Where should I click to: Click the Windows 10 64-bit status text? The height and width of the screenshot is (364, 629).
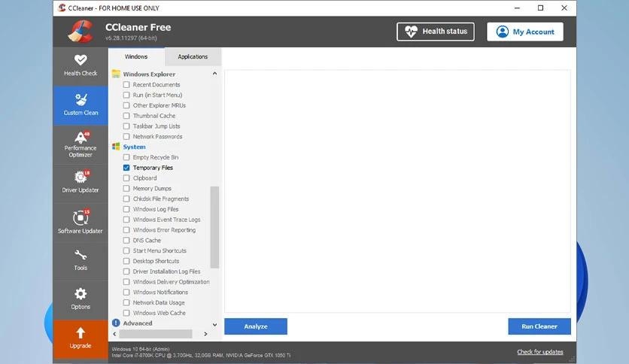[141, 349]
